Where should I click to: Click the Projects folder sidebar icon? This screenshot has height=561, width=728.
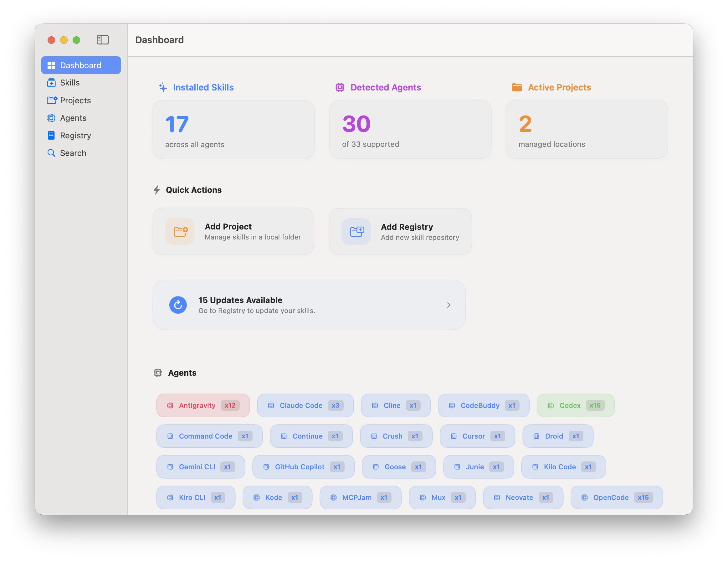(x=52, y=100)
